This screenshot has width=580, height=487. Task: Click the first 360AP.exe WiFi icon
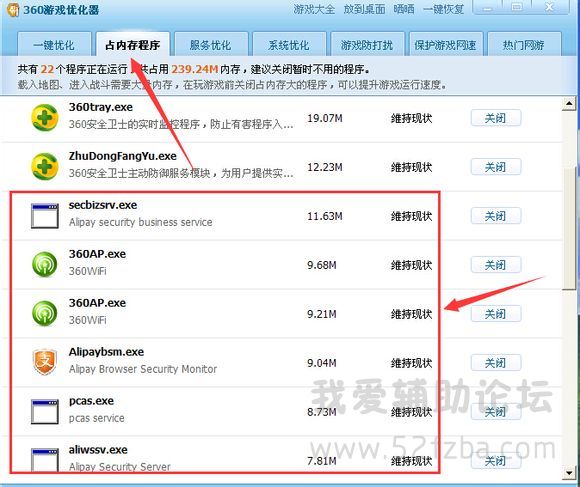[x=44, y=264]
